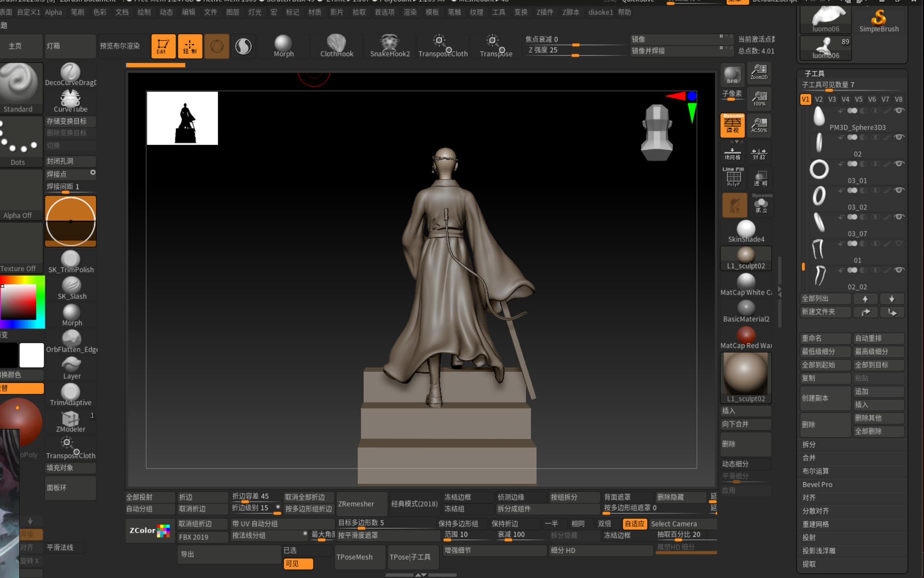Viewport: 924px width, 578px height.
Task: Enable perspective view toggle
Action: [732, 125]
